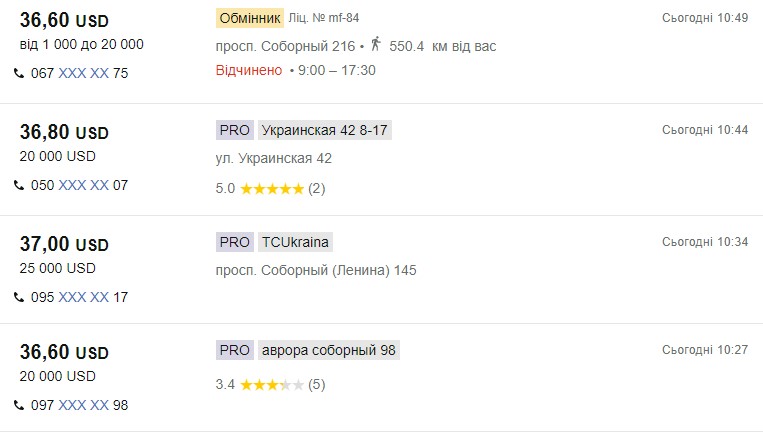Click the address ул. Украинская 42
Screen dimensions: 763x432
273,158
